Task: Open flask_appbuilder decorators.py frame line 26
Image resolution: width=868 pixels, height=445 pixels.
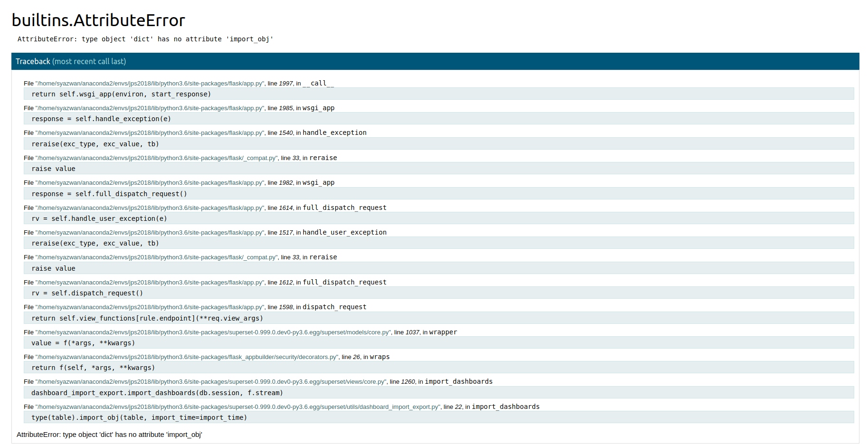Action: tap(207, 357)
